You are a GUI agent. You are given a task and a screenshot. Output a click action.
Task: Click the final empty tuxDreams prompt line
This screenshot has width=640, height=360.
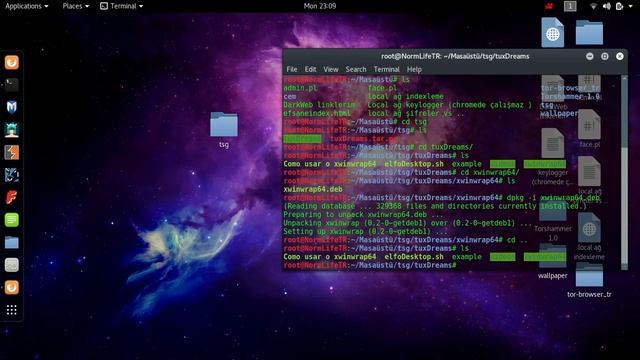[x=369, y=265]
